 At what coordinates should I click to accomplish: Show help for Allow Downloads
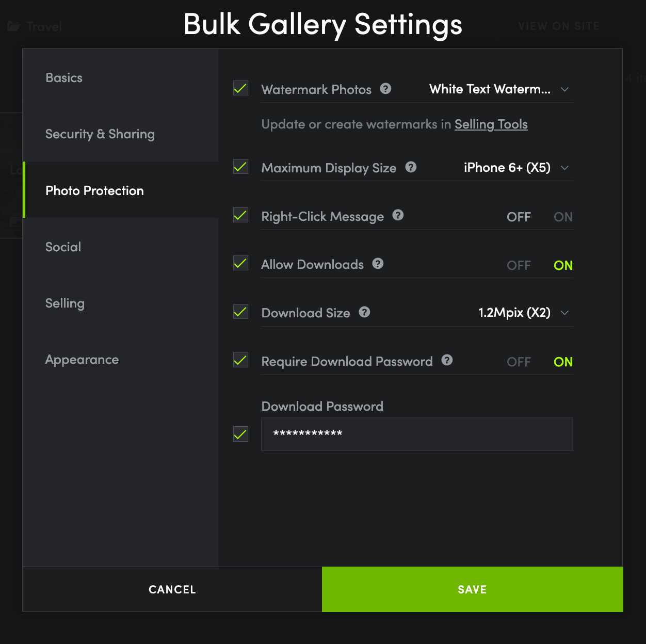click(x=378, y=264)
